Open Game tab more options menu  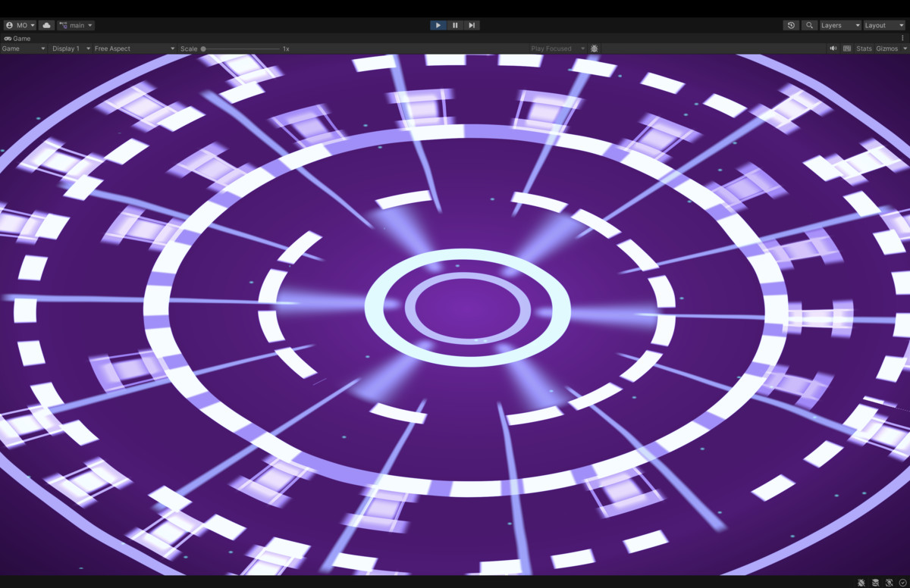coord(902,38)
